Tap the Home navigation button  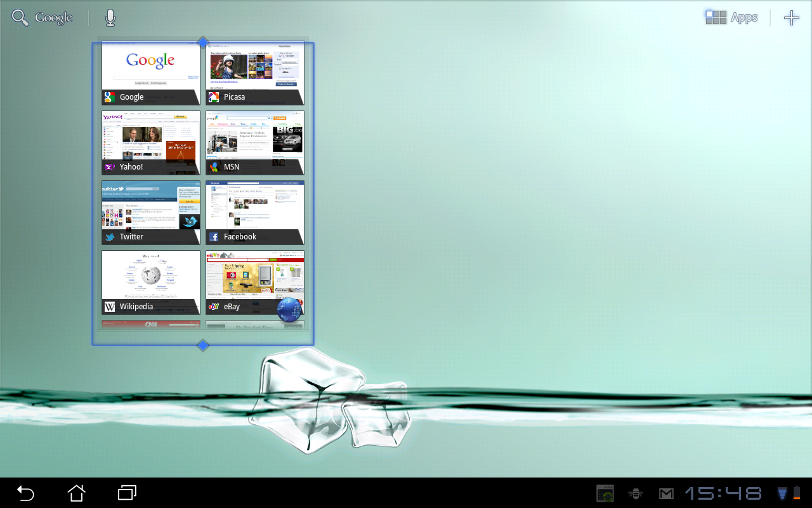pyautogui.click(x=76, y=493)
